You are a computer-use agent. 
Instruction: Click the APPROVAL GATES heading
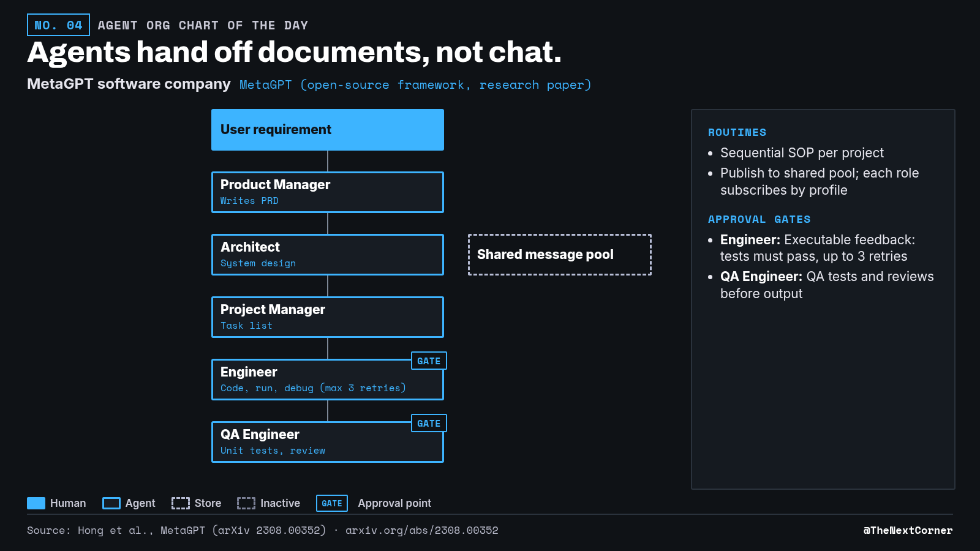759,219
